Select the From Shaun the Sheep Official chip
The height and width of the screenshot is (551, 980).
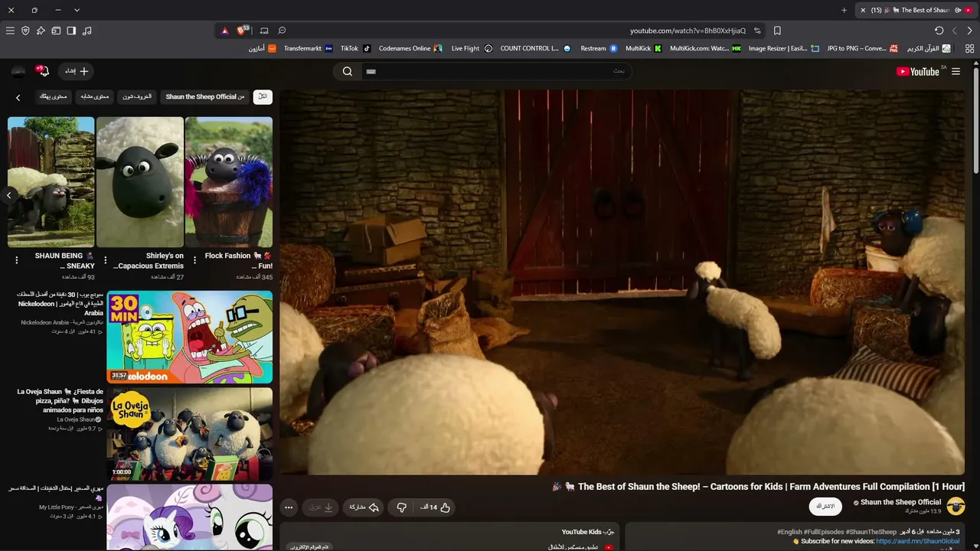click(x=205, y=96)
